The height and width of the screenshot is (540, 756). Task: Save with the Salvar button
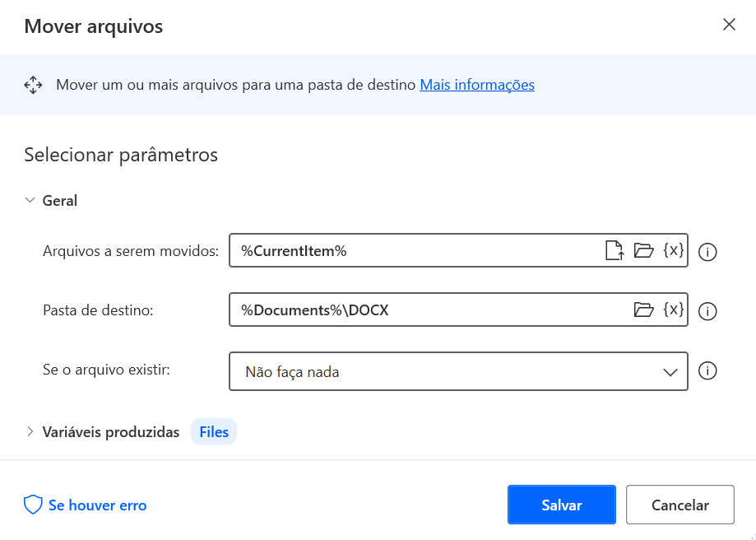pyautogui.click(x=562, y=505)
